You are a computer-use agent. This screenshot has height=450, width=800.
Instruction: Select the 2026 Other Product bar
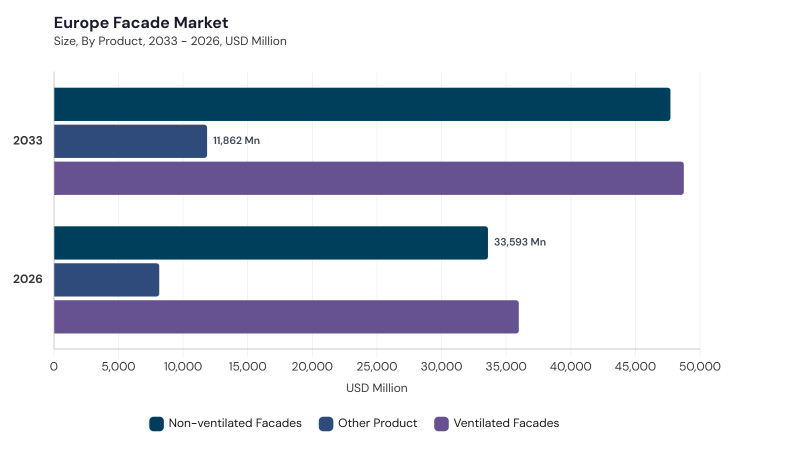[x=107, y=280]
